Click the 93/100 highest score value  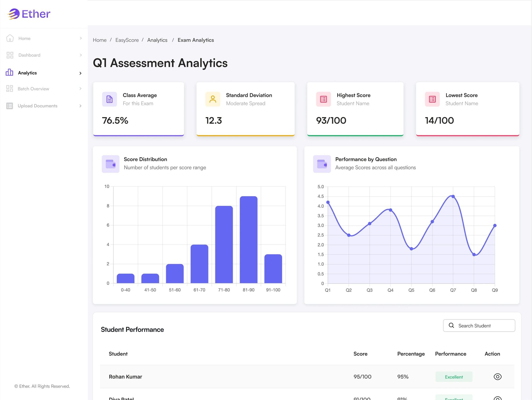[331, 121]
